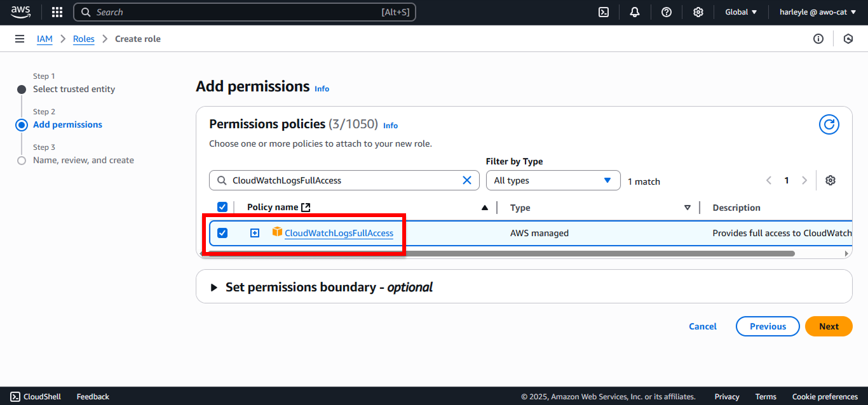The height and width of the screenshot is (405, 868).
Task: Refresh the permissions policies list
Action: click(x=829, y=124)
